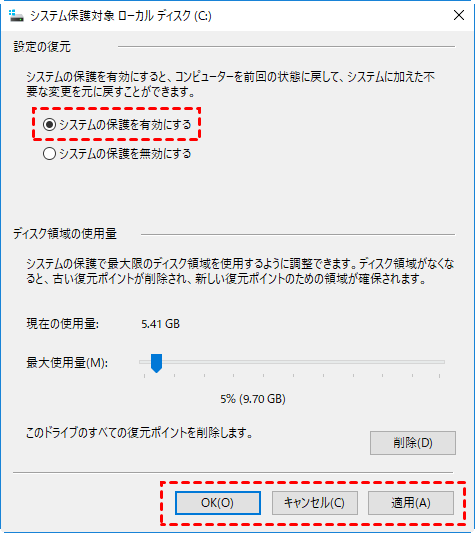Click the blue 最大使用量 slider thumb
This screenshot has height=533, width=475.
(156, 363)
